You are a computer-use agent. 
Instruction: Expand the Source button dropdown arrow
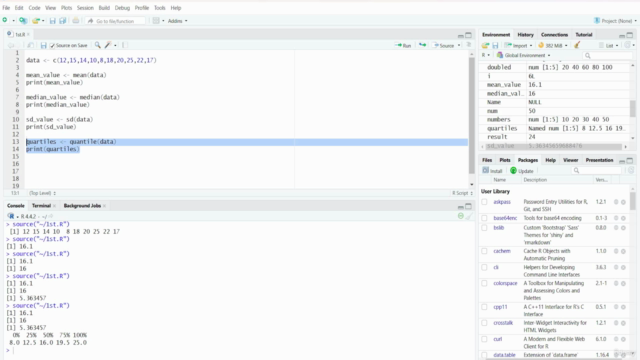click(x=459, y=45)
